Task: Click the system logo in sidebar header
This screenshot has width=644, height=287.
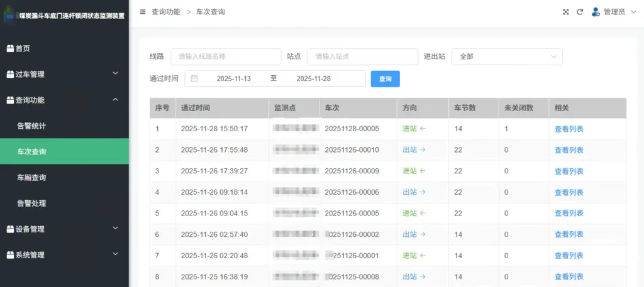Action: click(9, 14)
